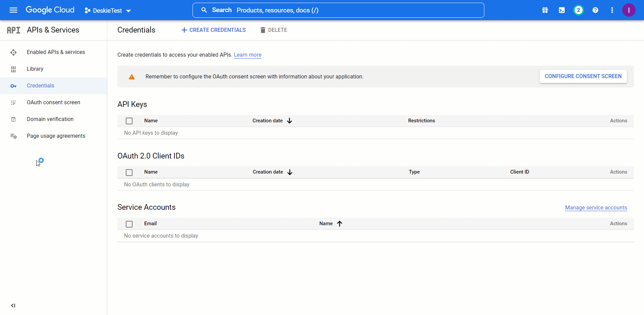Follow the Learn more link
The image size is (644, 315).
click(248, 55)
